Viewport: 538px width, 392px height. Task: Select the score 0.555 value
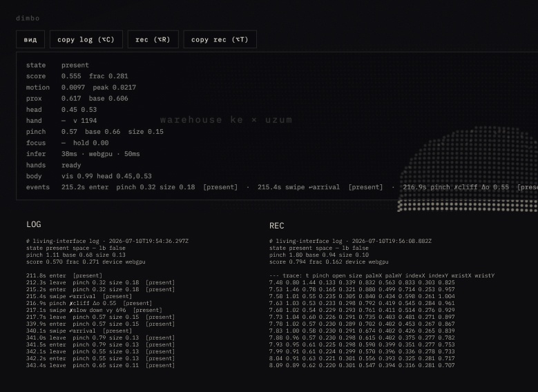pos(71,76)
